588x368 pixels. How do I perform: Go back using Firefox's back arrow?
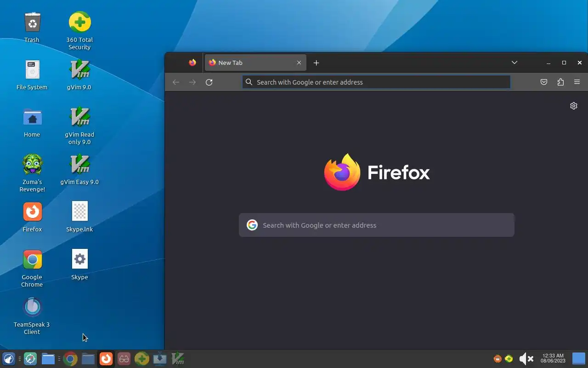tap(176, 82)
